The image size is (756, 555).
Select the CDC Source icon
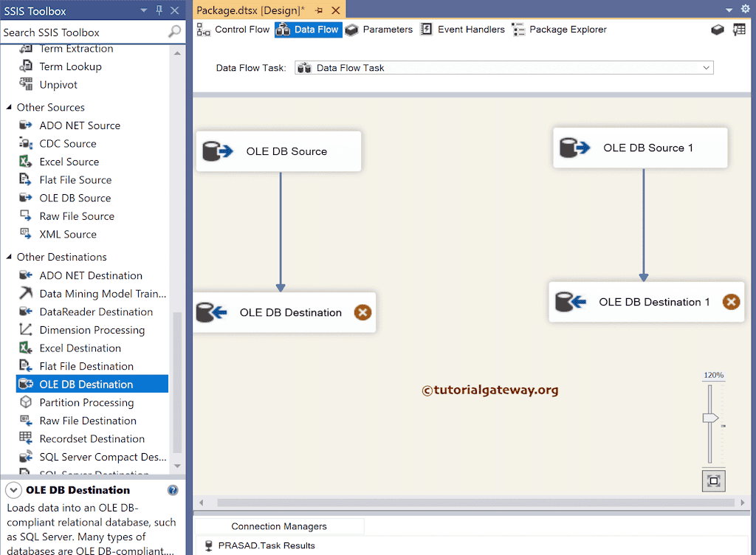coord(26,143)
